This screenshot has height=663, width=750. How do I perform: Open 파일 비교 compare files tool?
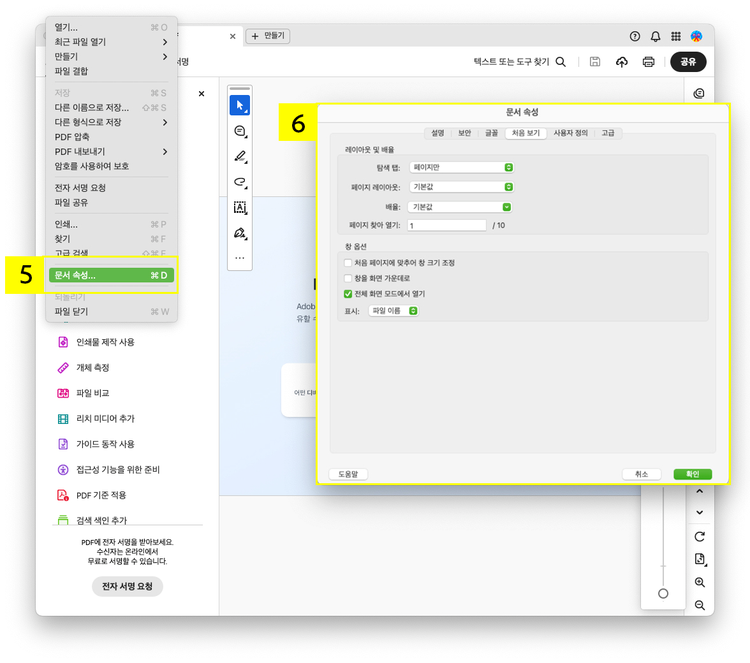point(84,393)
